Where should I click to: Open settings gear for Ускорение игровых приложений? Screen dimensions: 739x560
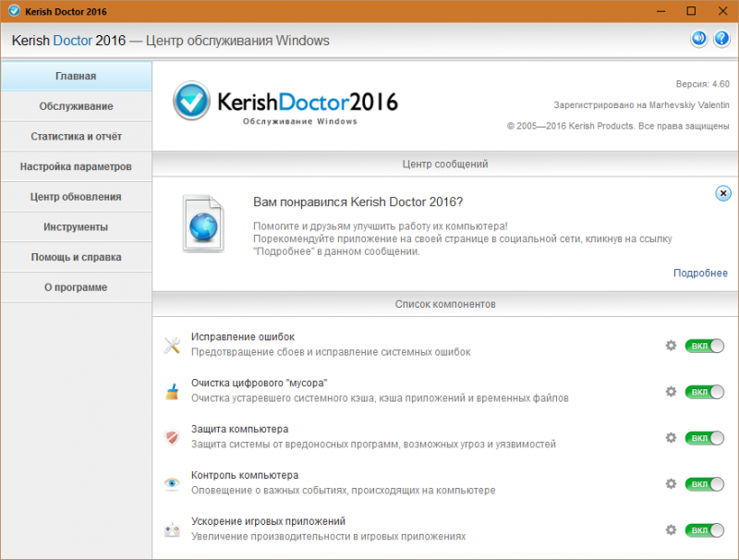pyautogui.click(x=671, y=530)
